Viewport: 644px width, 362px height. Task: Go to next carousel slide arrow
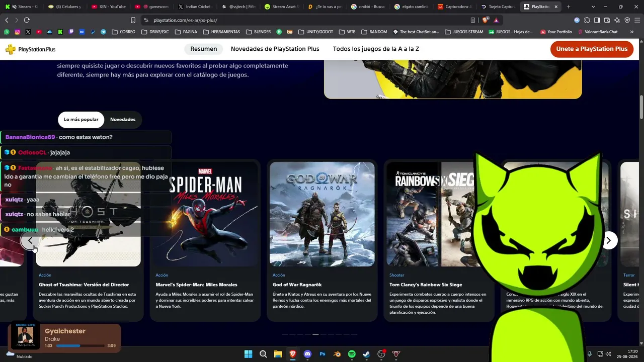point(608,240)
